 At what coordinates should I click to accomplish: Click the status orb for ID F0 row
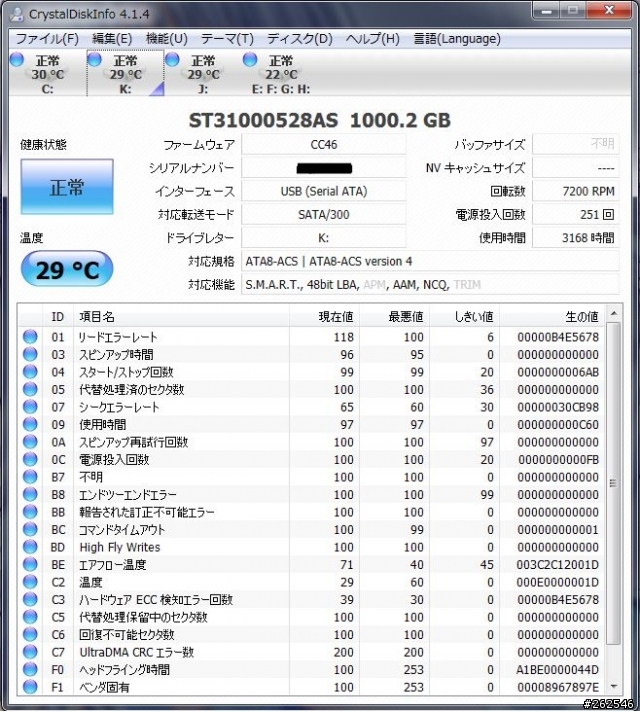click(x=30, y=669)
